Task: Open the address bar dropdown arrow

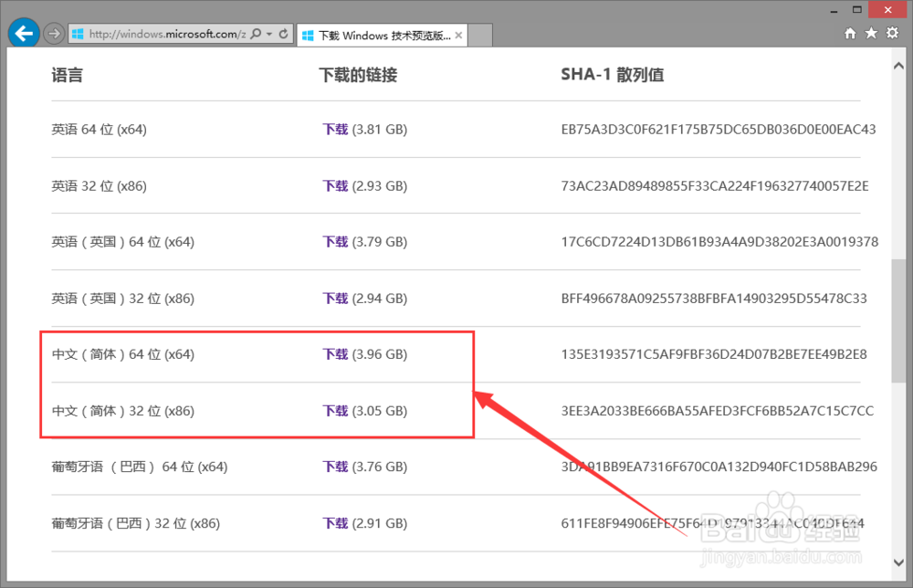Action: click(x=269, y=34)
